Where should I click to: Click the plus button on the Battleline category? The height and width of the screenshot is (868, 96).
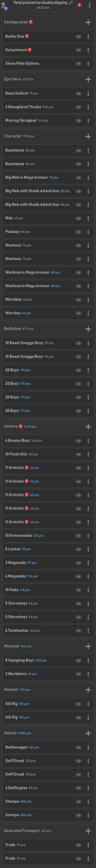[88, 329]
